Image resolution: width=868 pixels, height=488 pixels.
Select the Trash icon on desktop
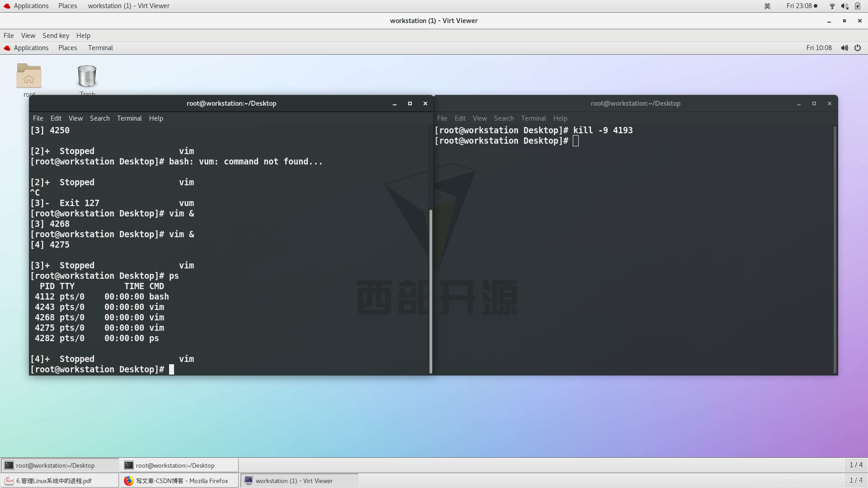pos(87,74)
